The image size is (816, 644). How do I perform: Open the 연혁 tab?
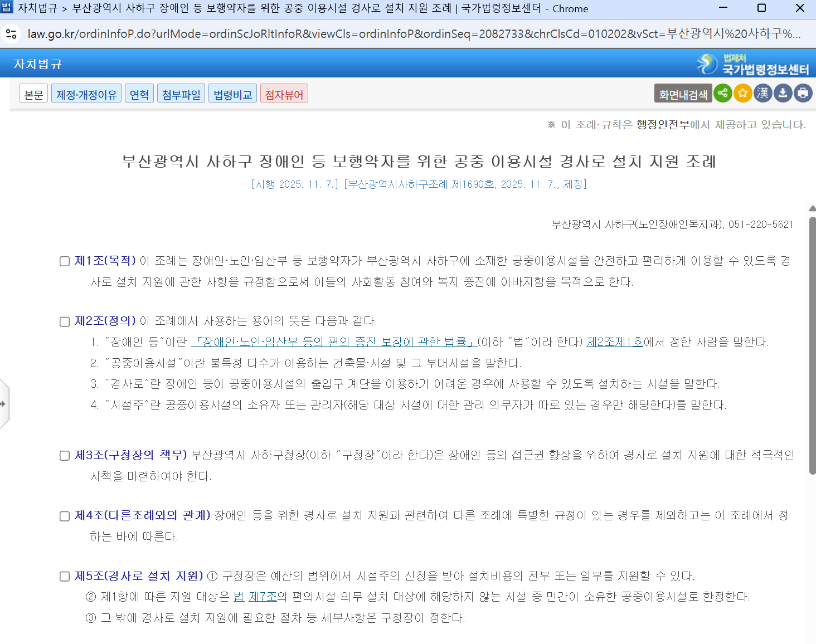(x=139, y=94)
